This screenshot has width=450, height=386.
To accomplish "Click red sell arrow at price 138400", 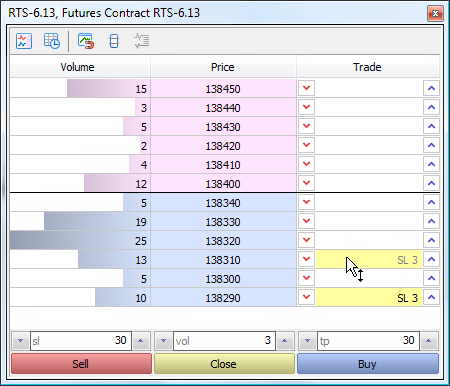I will (306, 183).
